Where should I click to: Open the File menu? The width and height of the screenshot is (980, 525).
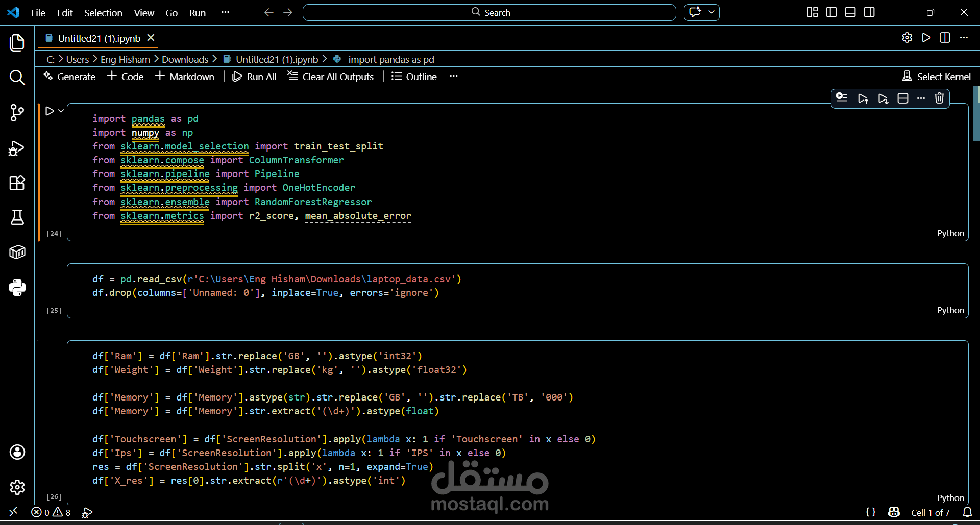tap(38, 13)
